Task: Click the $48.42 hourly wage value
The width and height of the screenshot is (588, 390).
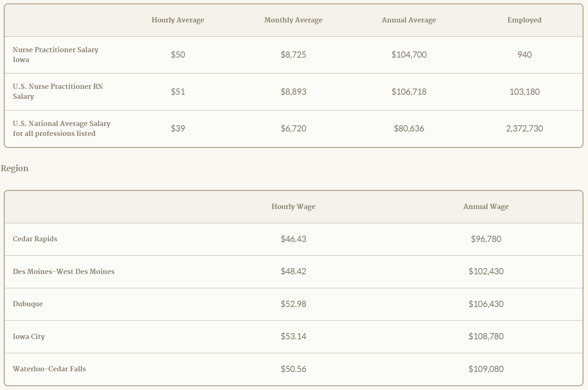Action: pos(293,271)
